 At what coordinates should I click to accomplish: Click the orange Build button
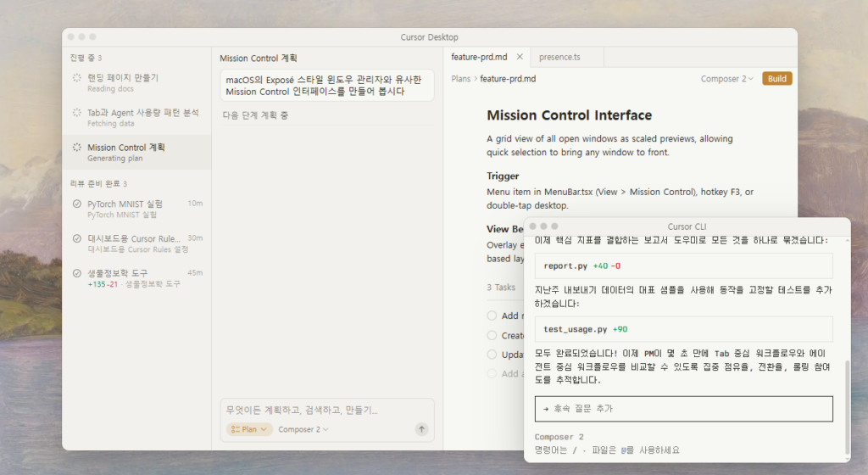tap(776, 79)
